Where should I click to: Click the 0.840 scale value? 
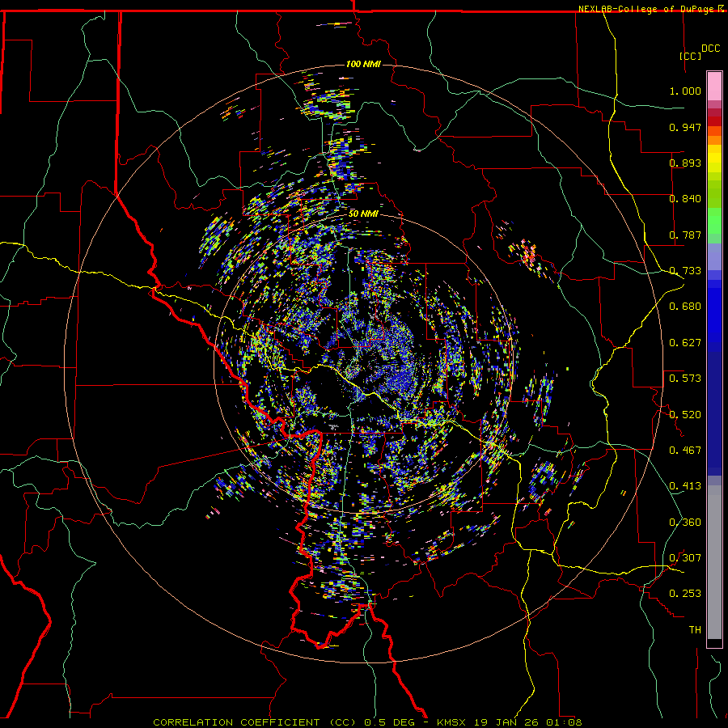click(x=685, y=199)
